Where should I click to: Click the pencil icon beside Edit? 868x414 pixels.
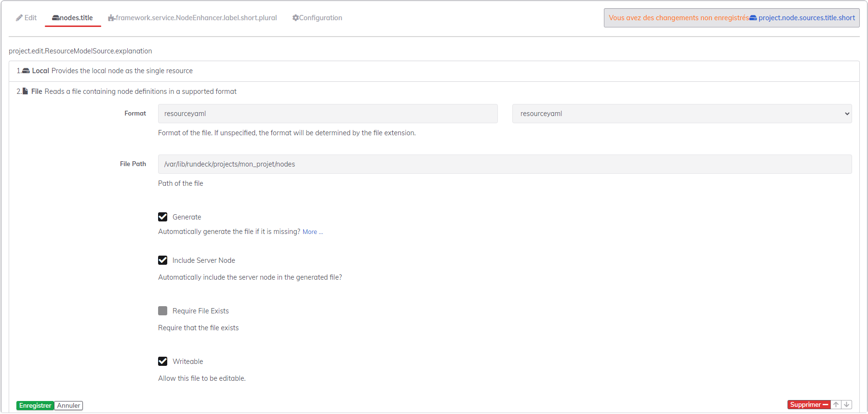19,18
